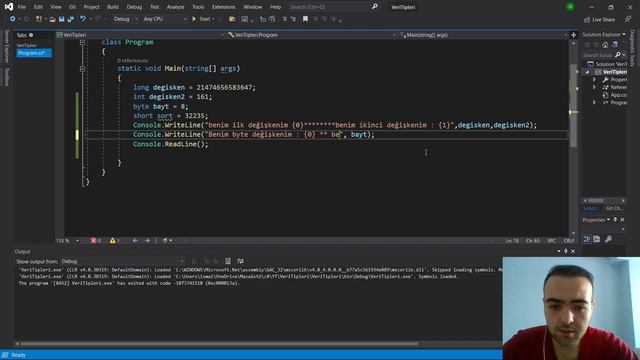Open the Debug menu
640x360 pixels.
(x=134, y=7)
